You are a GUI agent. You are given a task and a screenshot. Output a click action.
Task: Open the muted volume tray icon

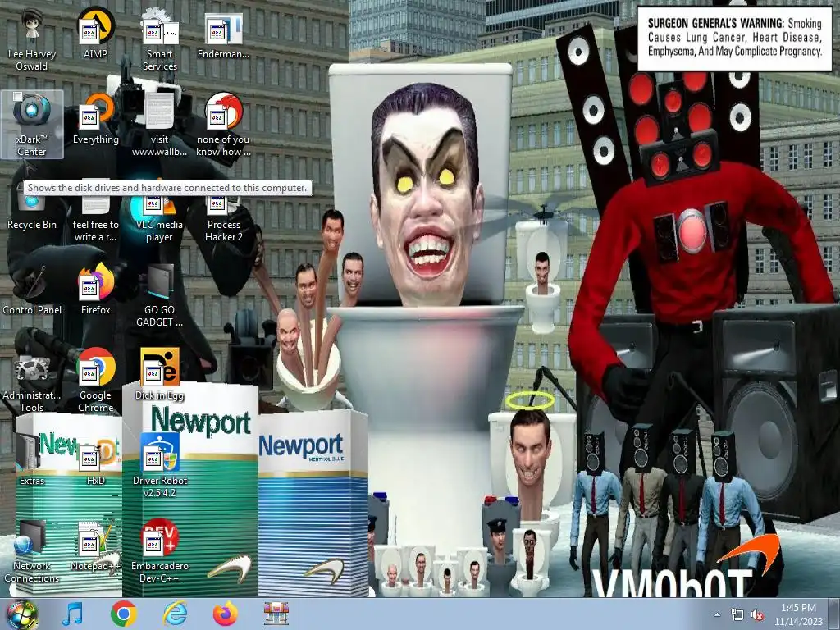click(757, 615)
